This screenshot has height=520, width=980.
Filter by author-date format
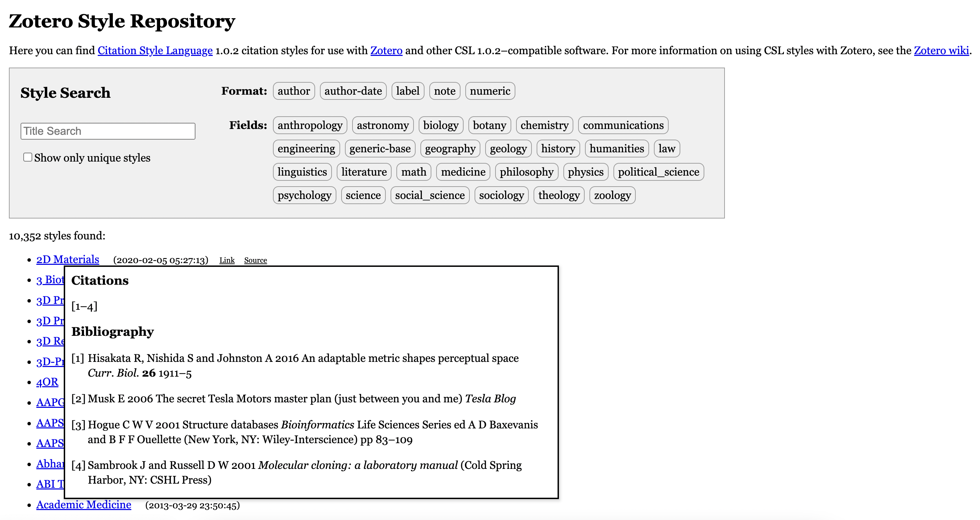tap(352, 91)
